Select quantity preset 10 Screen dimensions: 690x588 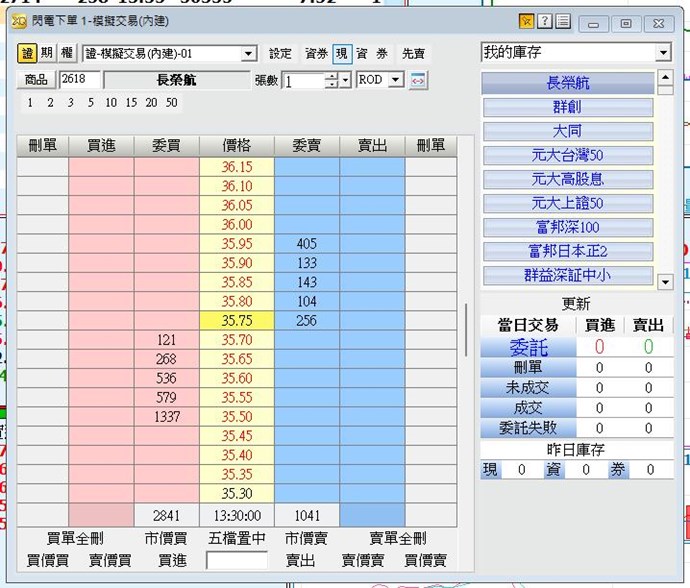pos(110,103)
